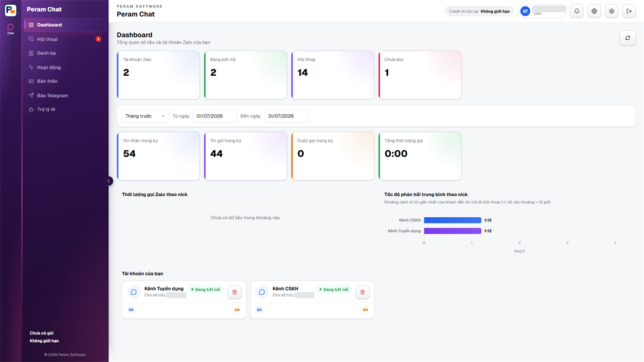Click the Tin nhận trong kỳ card
The height and width of the screenshot is (362, 644).
click(x=158, y=156)
